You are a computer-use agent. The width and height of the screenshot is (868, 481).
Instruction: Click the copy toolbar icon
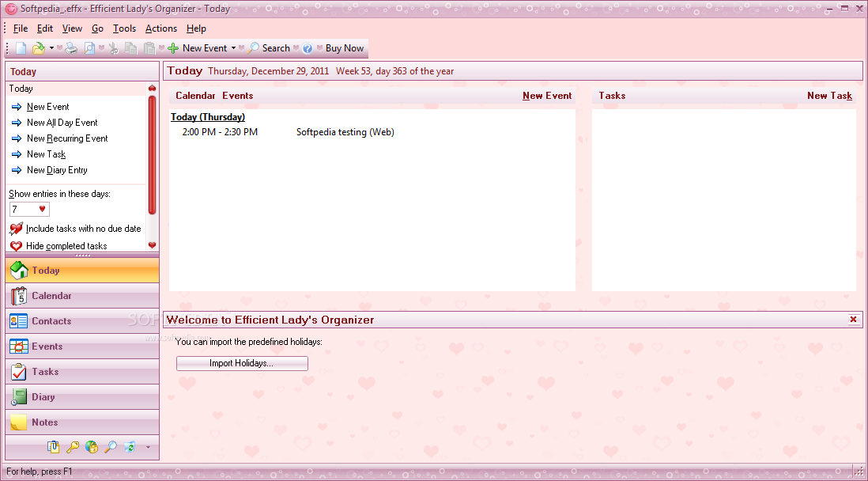coord(130,48)
